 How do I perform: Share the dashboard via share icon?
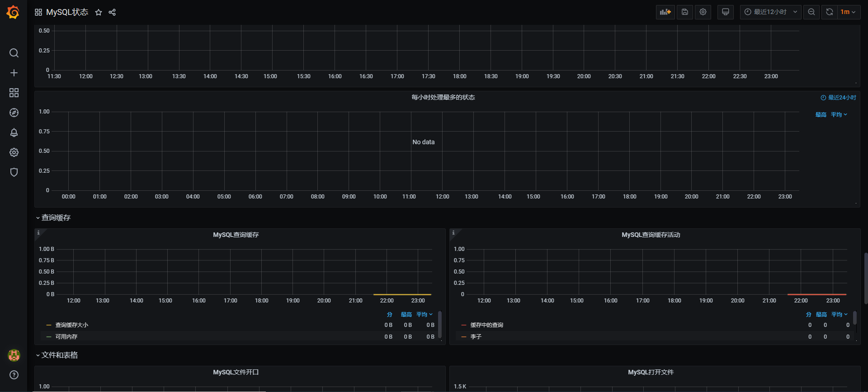point(112,12)
